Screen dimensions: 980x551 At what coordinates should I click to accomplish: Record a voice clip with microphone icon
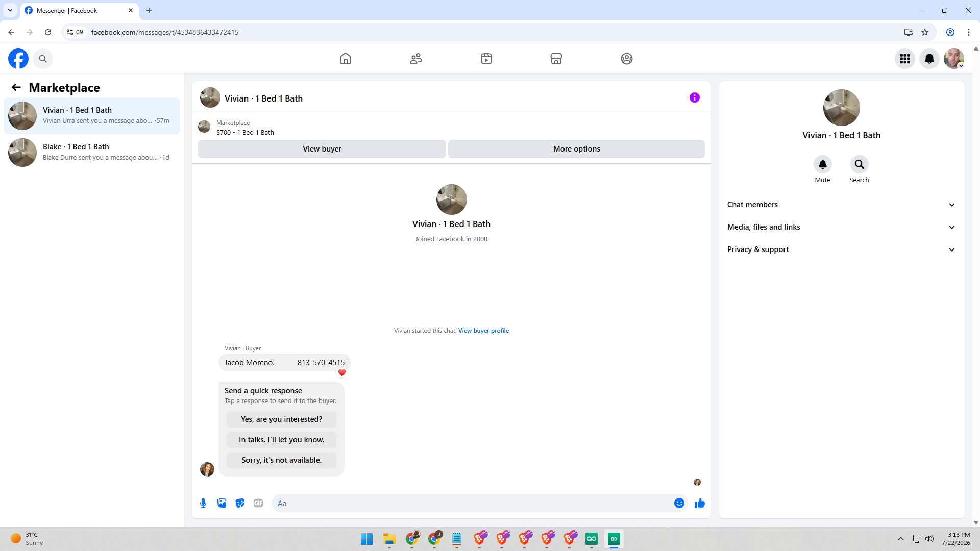tap(203, 503)
